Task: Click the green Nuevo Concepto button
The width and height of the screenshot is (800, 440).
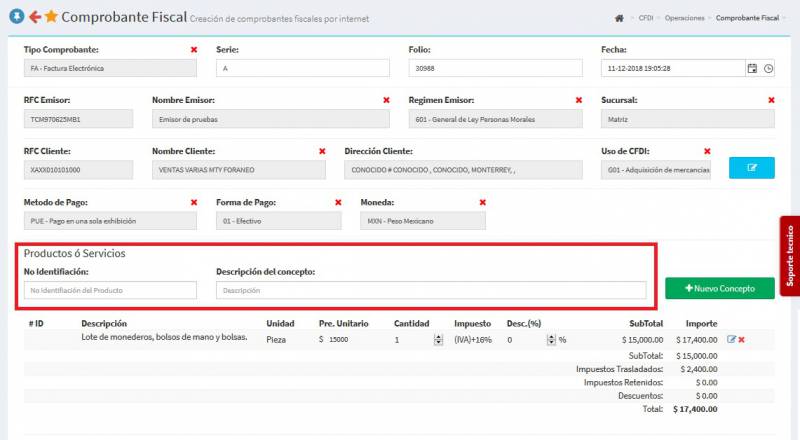Action: tap(719, 289)
